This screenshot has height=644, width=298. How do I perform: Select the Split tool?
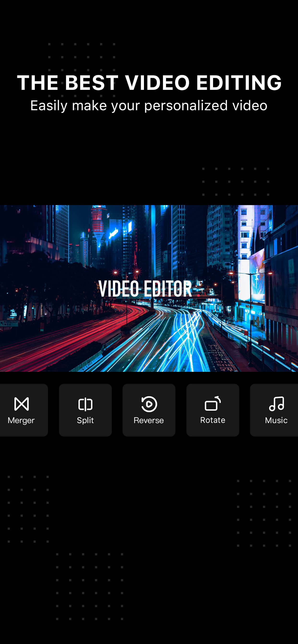(x=85, y=410)
